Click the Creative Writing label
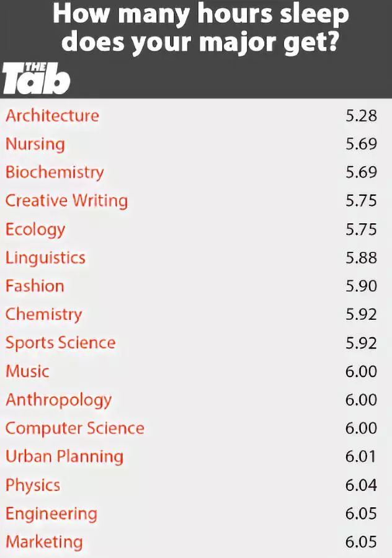The width and height of the screenshot is (392, 558). coord(66,201)
